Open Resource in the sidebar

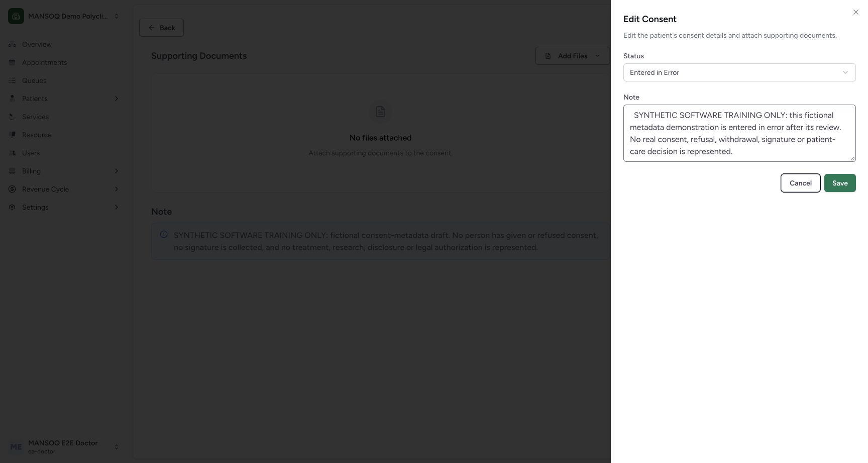click(64, 135)
